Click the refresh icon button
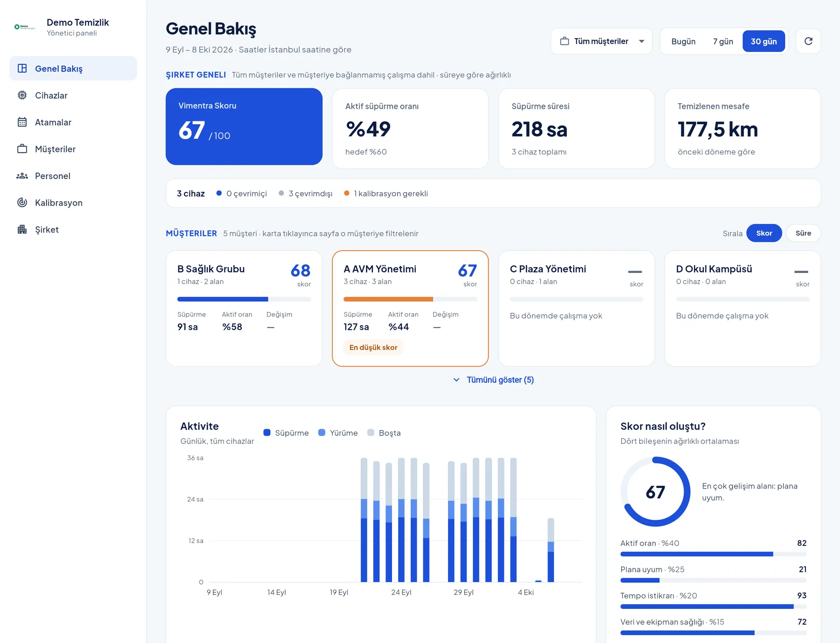840x643 pixels. click(808, 41)
